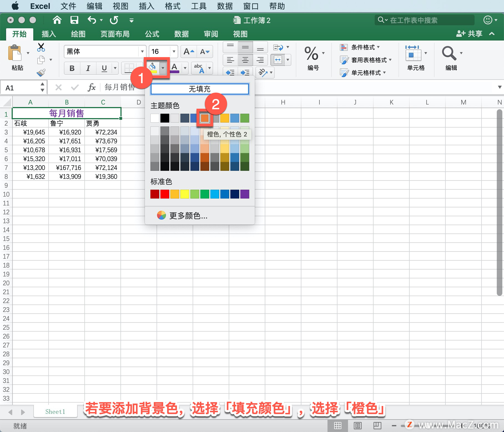Collapse the ribbon with the chevron
This screenshot has width=504, height=432.
coord(492,34)
